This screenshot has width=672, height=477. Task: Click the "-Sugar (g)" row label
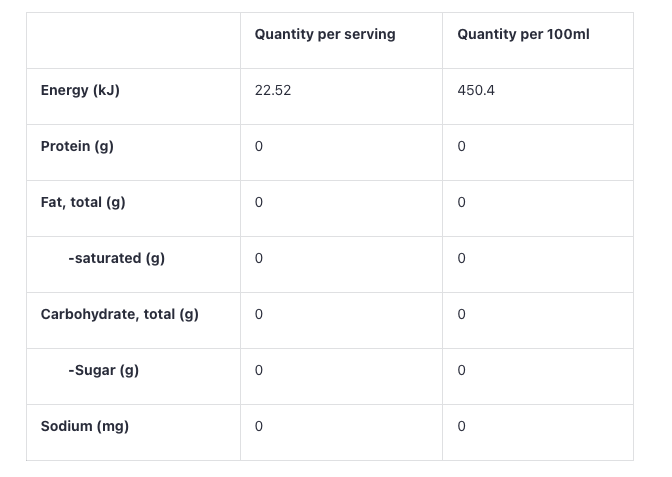tap(103, 371)
